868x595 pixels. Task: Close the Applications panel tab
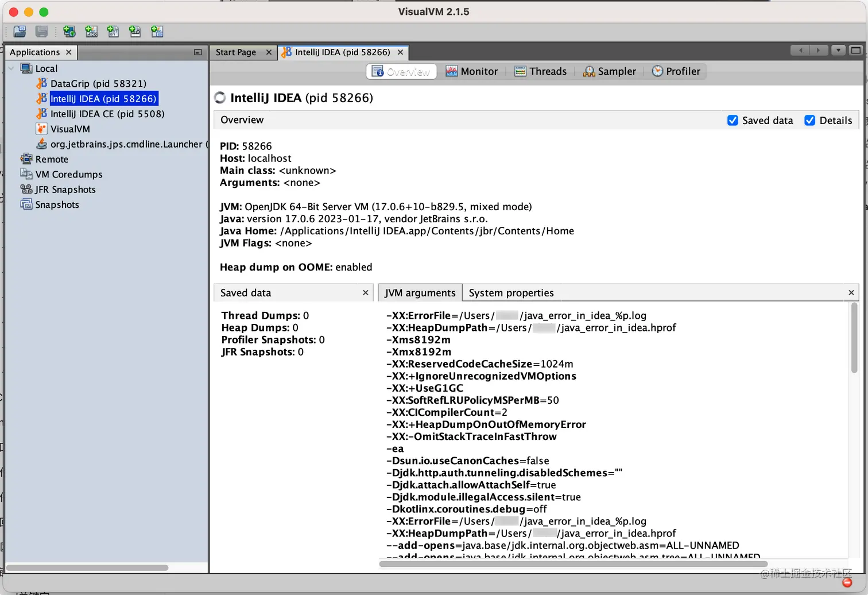pos(69,52)
